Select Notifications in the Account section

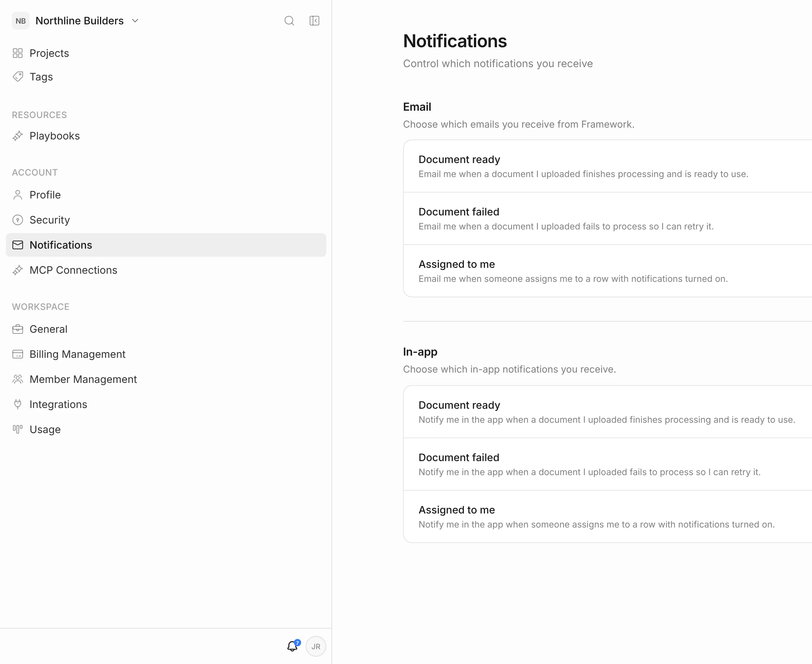point(166,245)
